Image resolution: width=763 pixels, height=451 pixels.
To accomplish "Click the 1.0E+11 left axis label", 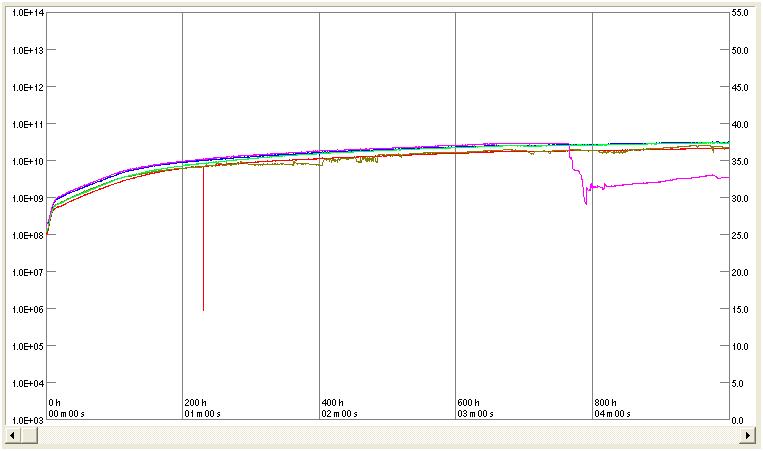I will click(x=28, y=124).
